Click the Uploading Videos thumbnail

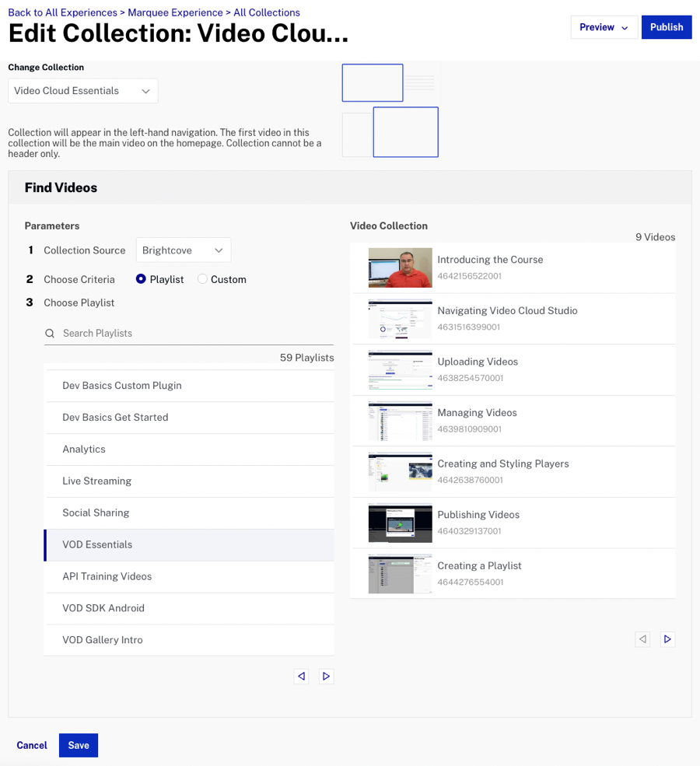[x=400, y=370]
